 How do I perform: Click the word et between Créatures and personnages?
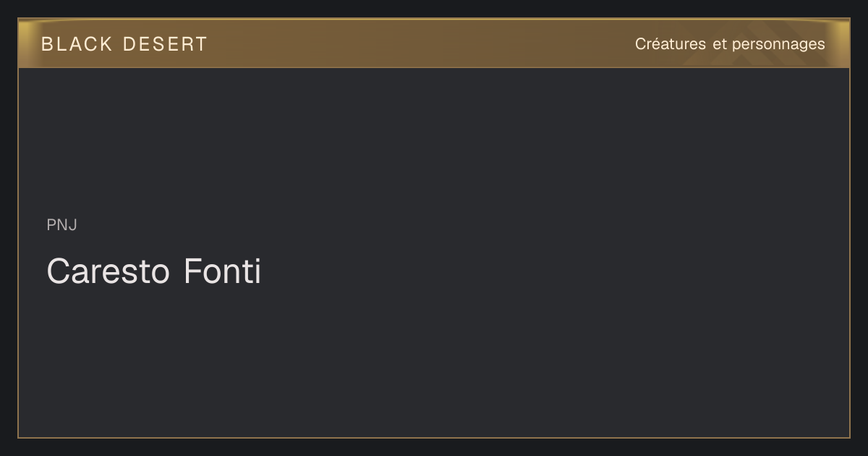tap(719, 44)
